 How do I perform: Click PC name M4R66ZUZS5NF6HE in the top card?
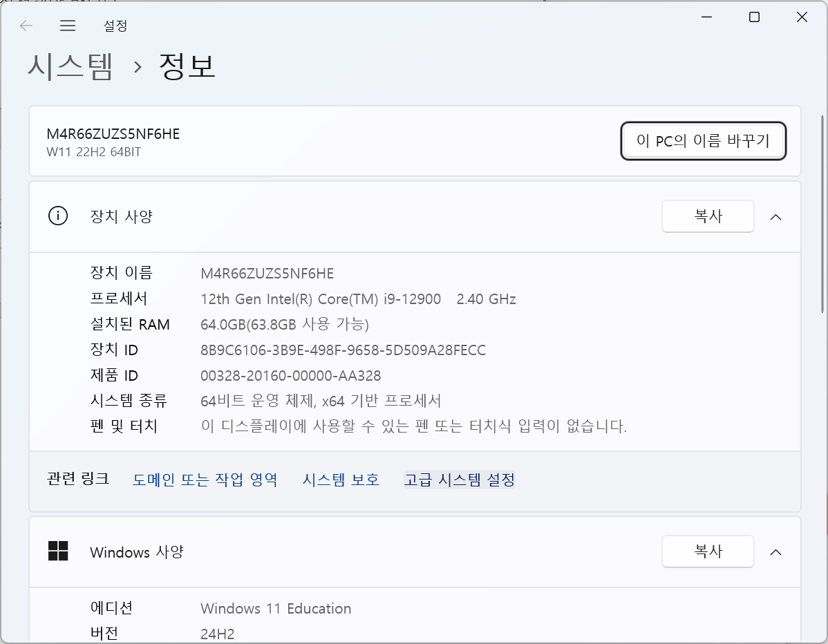[x=113, y=134]
